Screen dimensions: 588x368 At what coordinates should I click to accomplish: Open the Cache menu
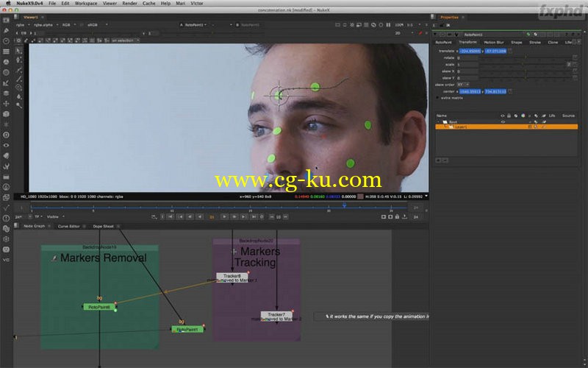tap(148, 3)
